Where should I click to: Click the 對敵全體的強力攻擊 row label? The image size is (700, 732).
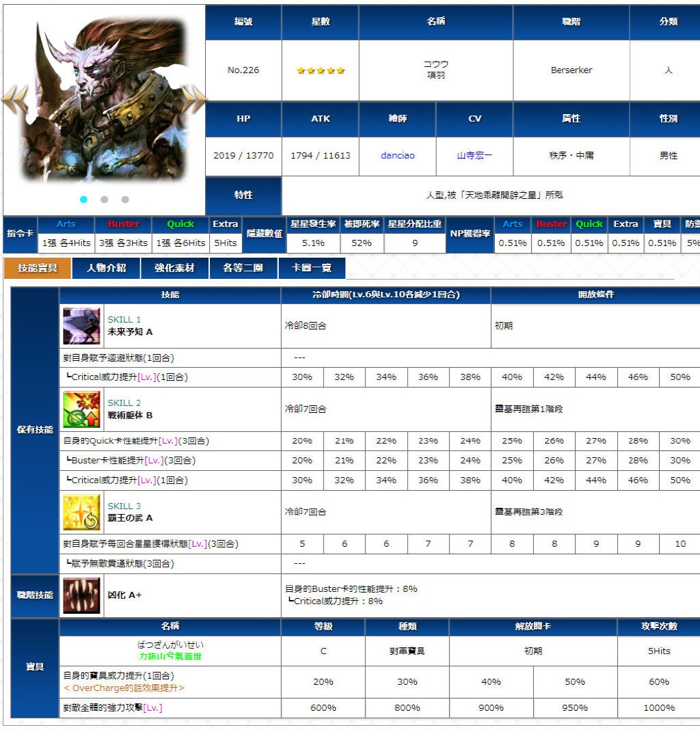(x=113, y=707)
